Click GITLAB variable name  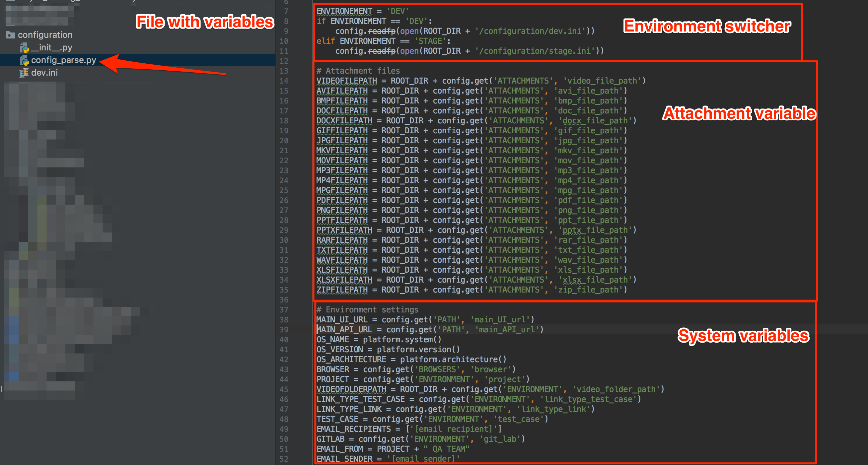tap(330, 439)
